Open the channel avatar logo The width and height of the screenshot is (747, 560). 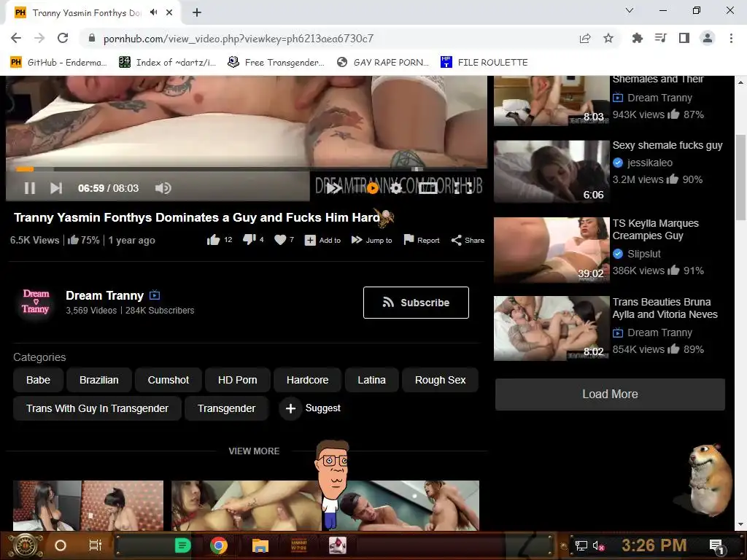click(x=36, y=302)
